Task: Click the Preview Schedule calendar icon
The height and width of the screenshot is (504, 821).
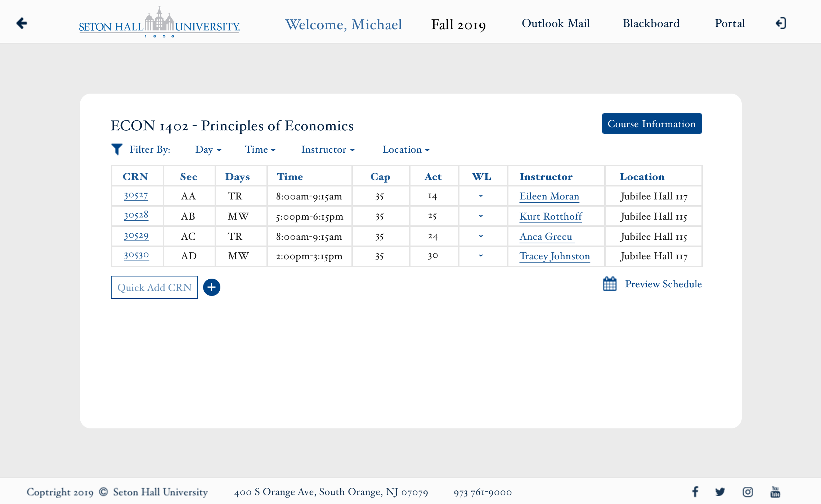Action: pyautogui.click(x=610, y=284)
